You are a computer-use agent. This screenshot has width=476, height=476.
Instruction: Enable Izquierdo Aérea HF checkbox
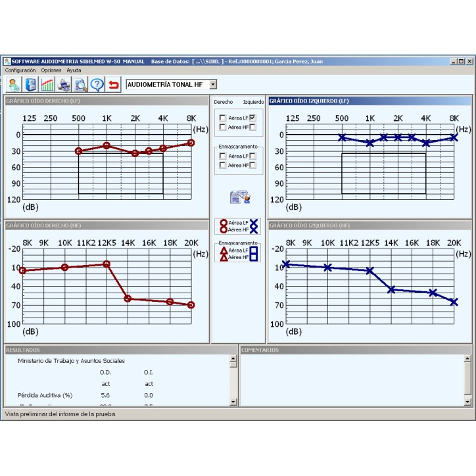tap(252, 127)
